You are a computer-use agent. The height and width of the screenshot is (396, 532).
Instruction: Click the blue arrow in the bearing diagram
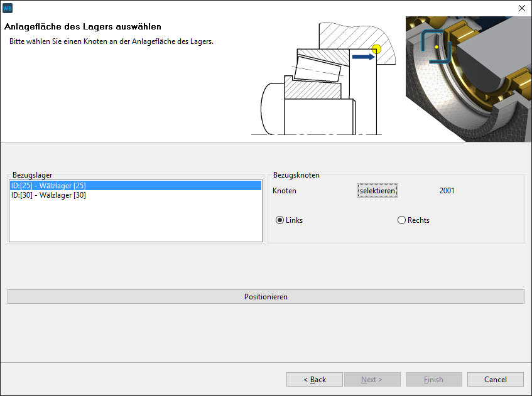[x=362, y=56]
